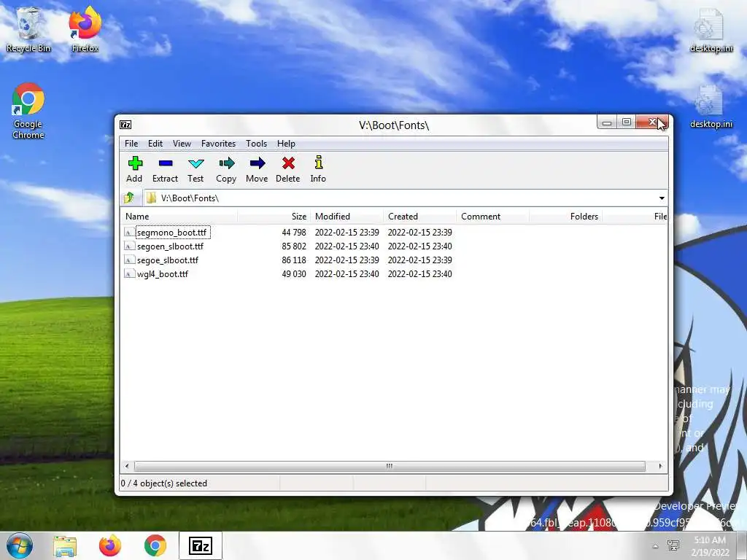Image resolution: width=747 pixels, height=560 pixels.
Task: Click the Extract toolbar icon
Action: (x=166, y=169)
